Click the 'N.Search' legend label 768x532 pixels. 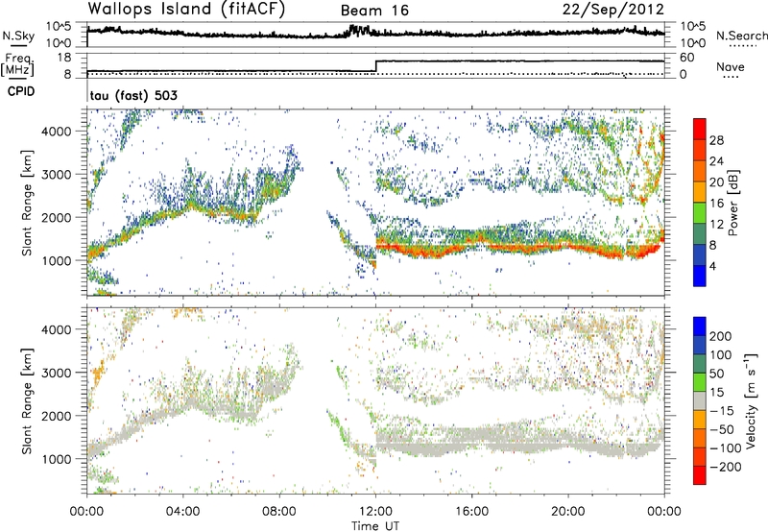coord(742,36)
